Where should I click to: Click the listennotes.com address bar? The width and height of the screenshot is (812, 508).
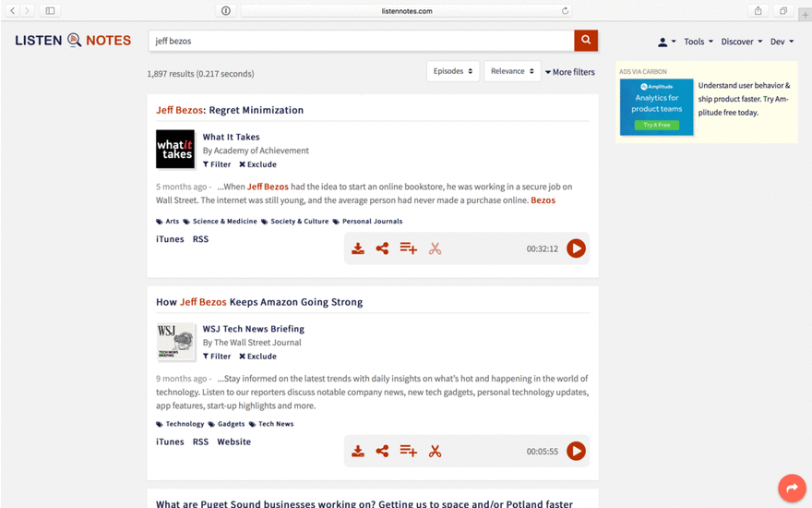point(407,10)
